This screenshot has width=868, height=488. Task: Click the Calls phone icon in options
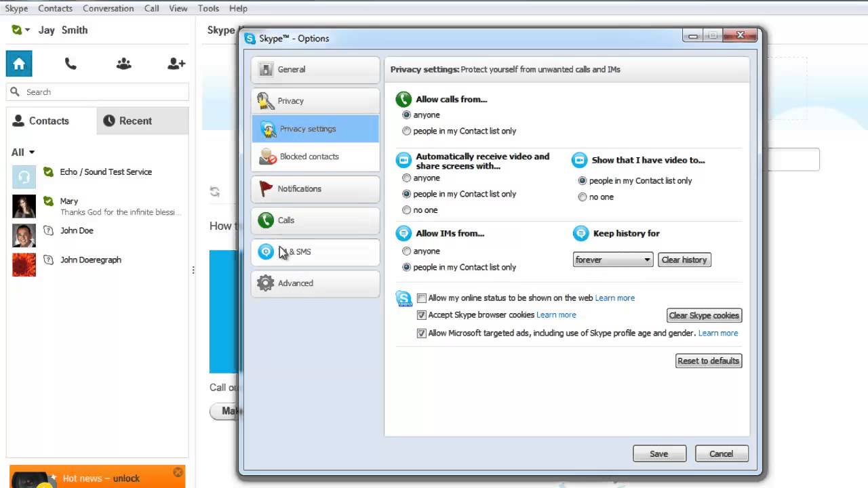(266, 220)
